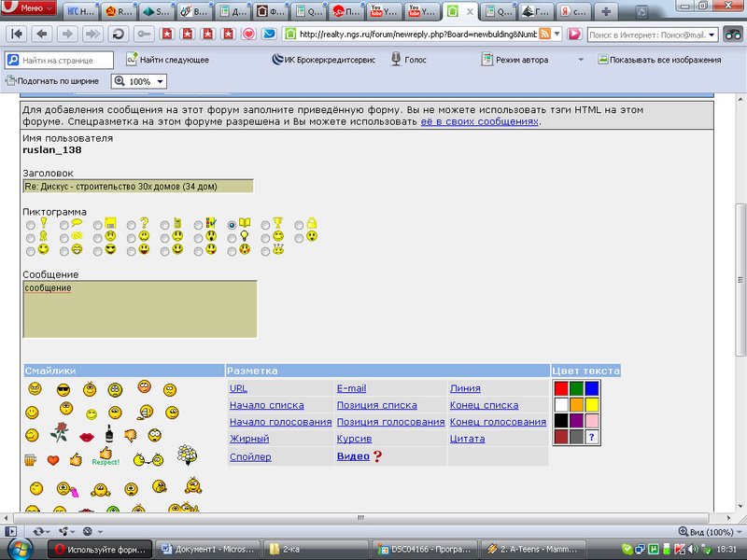The height and width of the screenshot is (560, 747).
Task: Click the Opera back navigation arrow
Action: coord(42,35)
